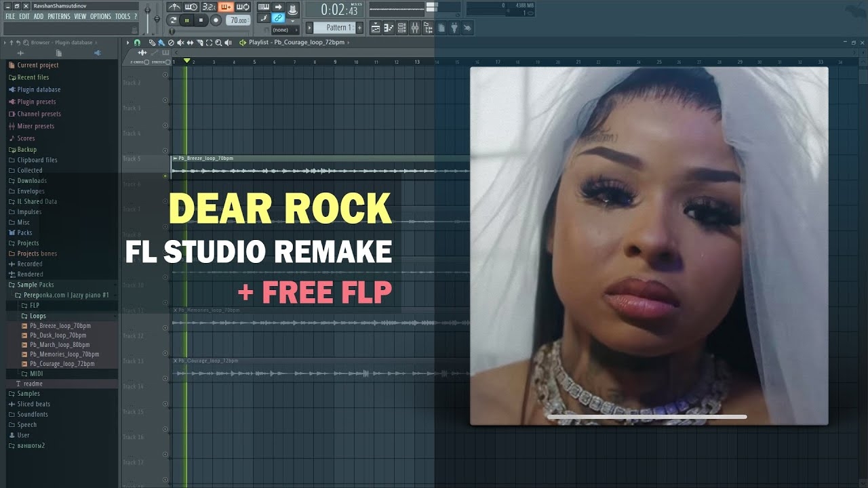Select the playlist Delete tool
The width and height of the screenshot is (868, 488).
coord(171,43)
